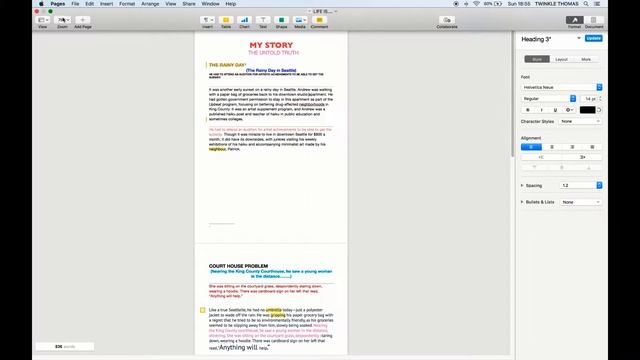Toggle the Format inspector panel

click(x=574, y=20)
